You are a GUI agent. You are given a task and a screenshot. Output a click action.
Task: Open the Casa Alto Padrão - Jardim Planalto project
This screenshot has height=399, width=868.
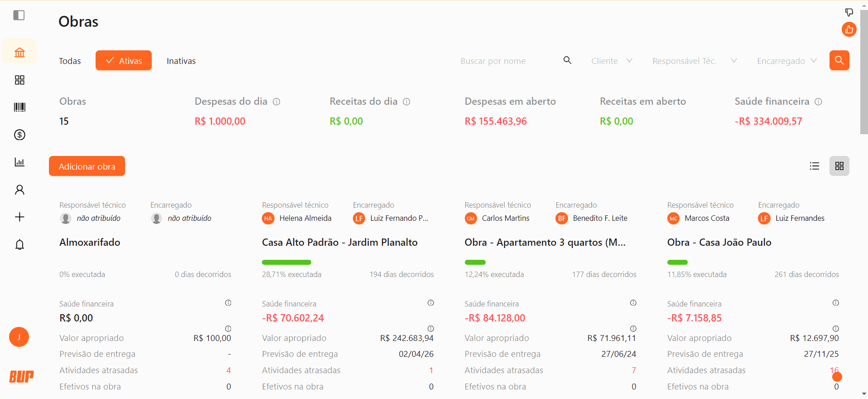click(x=339, y=243)
